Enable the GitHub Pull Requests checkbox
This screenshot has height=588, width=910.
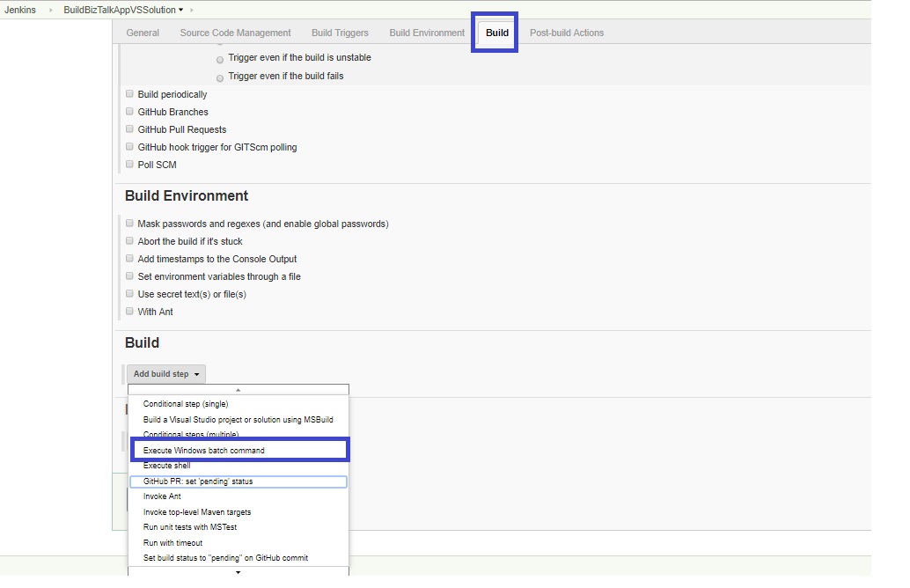pyautogui.click(x=129, y=129)
